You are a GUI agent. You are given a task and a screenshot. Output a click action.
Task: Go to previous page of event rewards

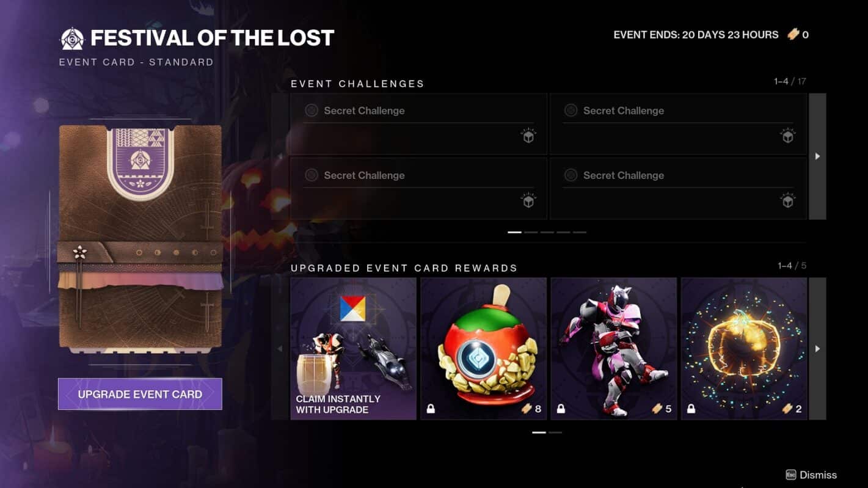(280, 349)
